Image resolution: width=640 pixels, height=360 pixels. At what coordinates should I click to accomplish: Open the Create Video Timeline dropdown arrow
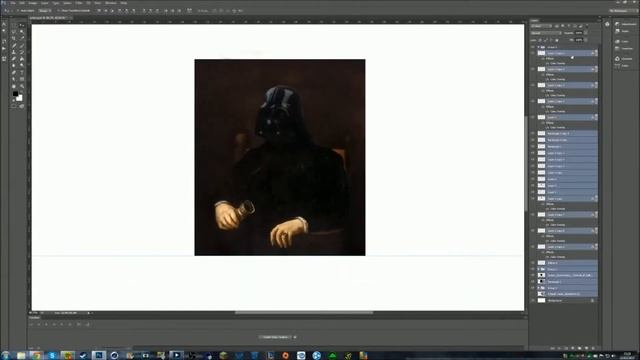pyautogui.click(x=295, y=337)
